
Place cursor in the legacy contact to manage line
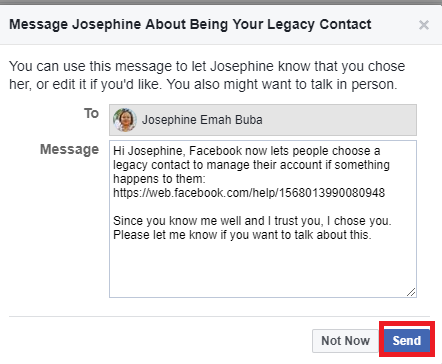click(x=251, y=165)
